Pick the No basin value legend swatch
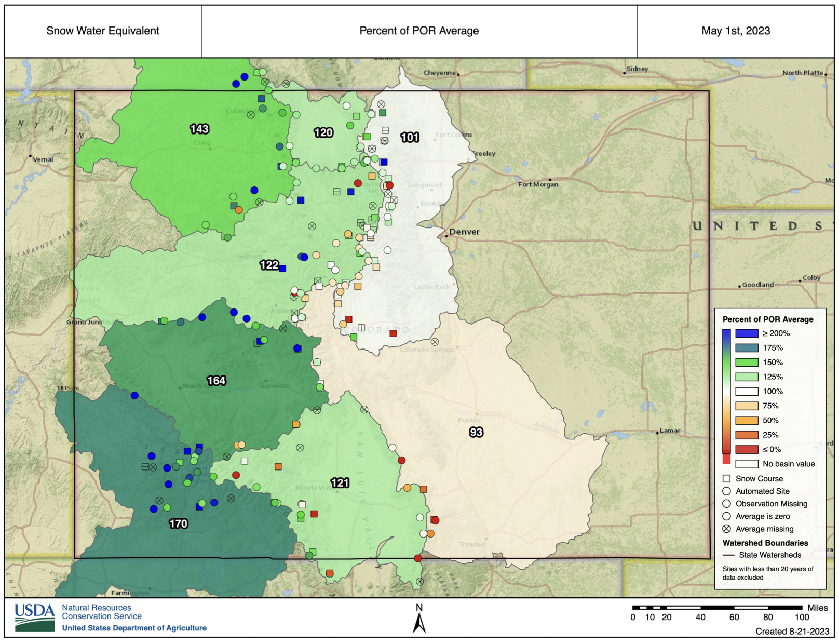 (747, 464)
